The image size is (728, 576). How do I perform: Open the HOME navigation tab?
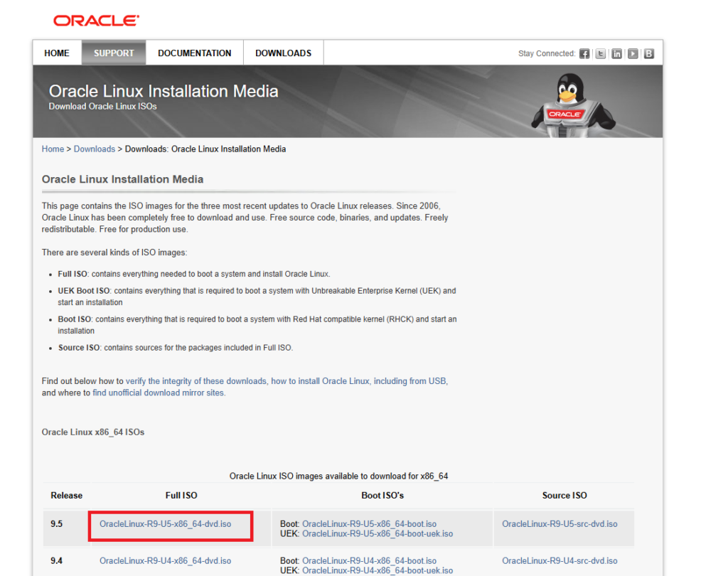[57, 53]
